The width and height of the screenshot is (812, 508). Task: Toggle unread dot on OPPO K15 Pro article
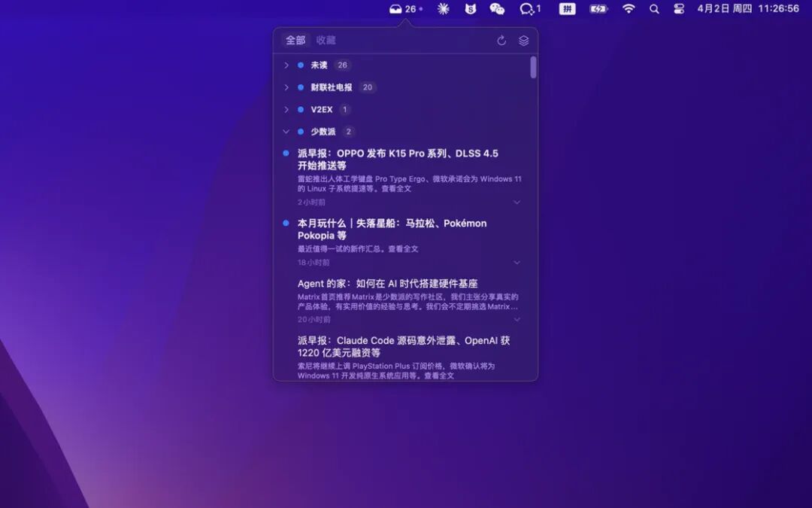tap(286, 154)
